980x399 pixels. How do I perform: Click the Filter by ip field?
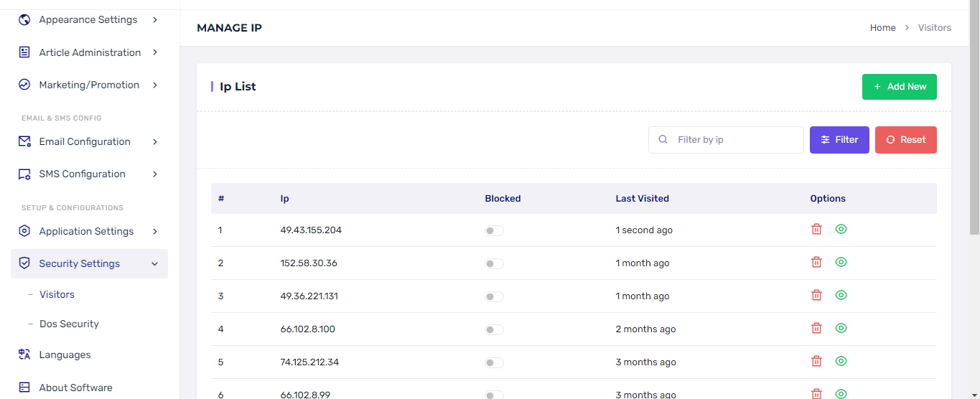click(735, 140)
